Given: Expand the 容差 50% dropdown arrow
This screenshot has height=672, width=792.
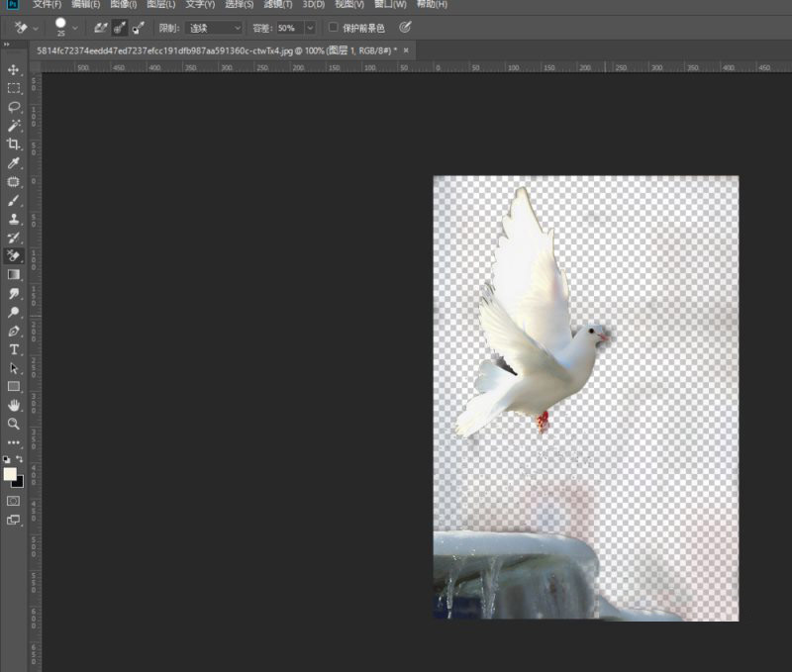Looking at the screenshot, I should click(x=310, y=28).
